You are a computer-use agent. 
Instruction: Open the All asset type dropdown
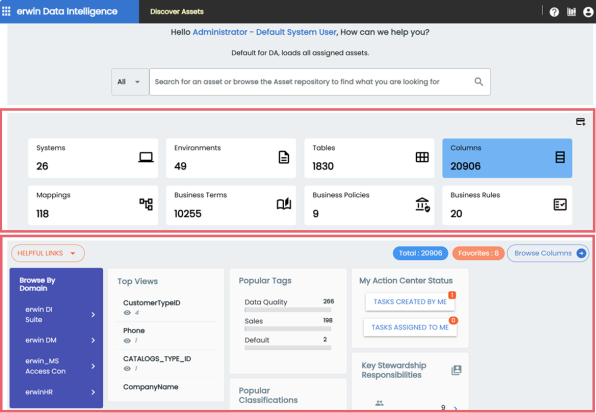(x=130, y=82)
